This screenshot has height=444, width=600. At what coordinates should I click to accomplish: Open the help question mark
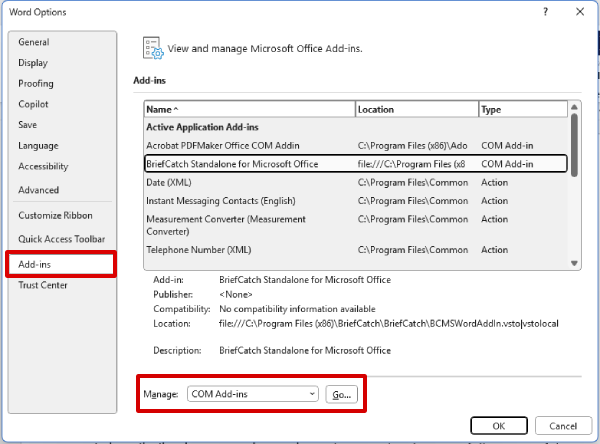(x=545, y=12)
